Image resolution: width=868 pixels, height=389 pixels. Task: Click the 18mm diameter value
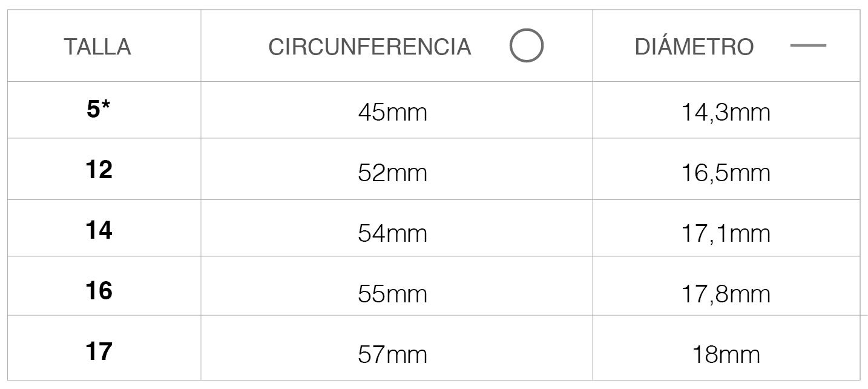point(725,355)
